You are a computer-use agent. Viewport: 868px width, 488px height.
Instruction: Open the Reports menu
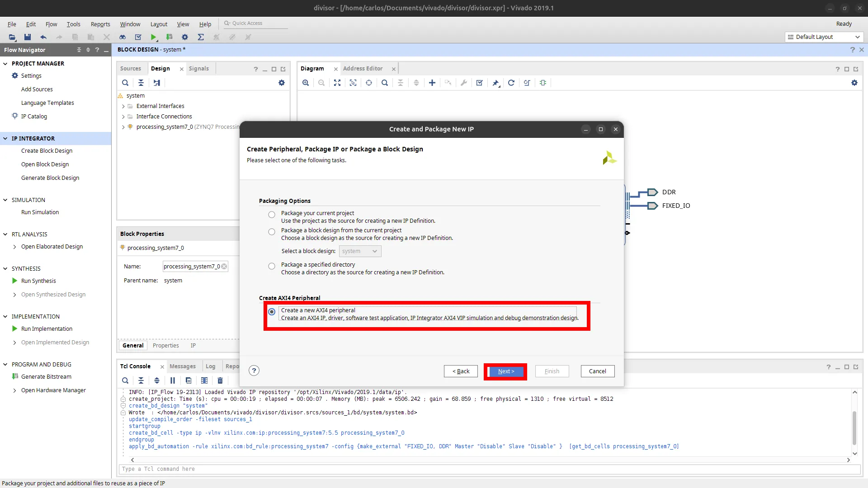(x=100, y=24)
